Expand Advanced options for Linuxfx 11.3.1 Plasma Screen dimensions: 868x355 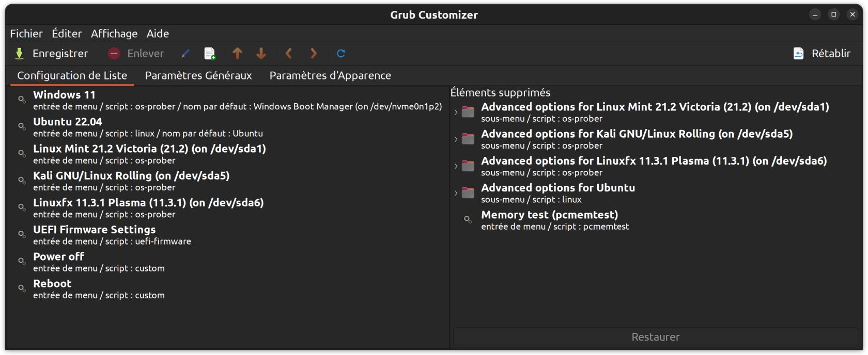456,166
